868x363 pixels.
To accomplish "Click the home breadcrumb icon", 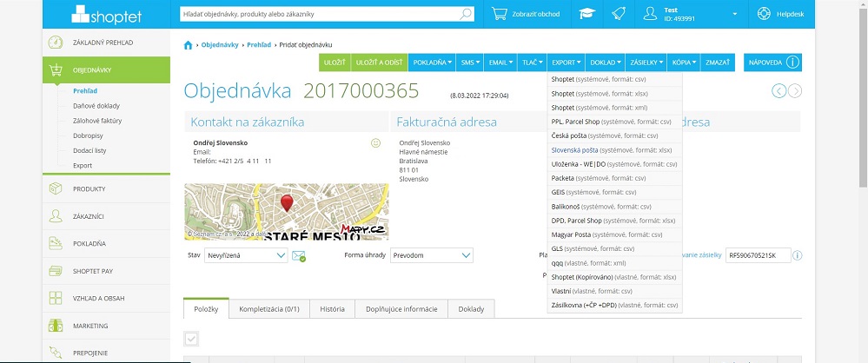I will [189, 45].
